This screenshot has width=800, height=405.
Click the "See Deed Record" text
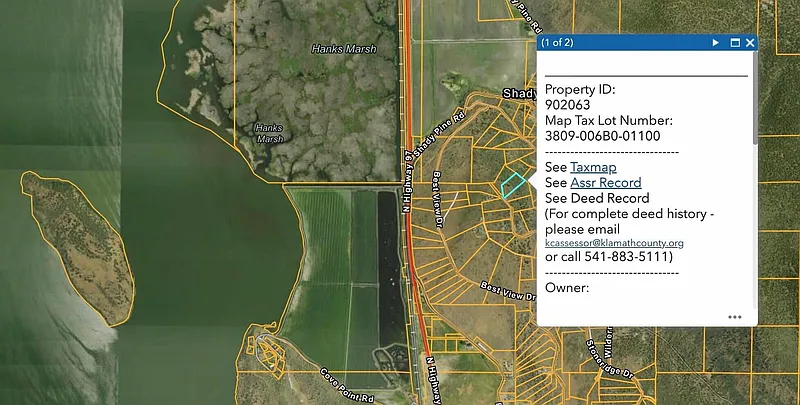point(599,198)
